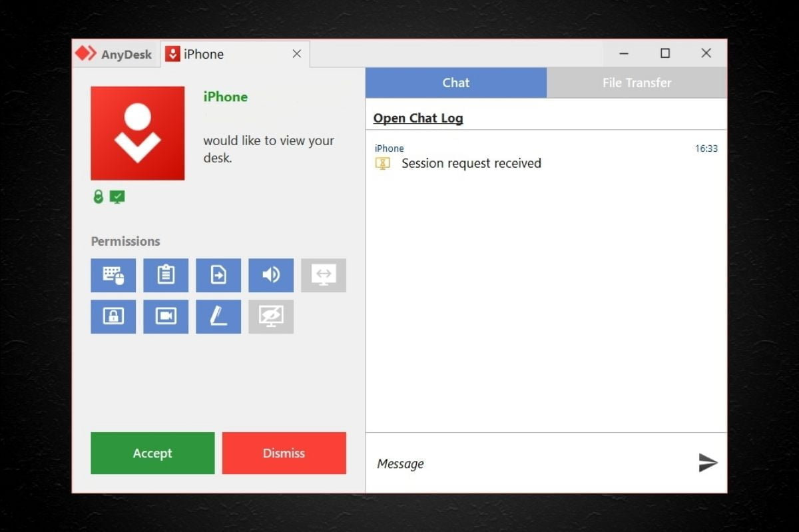
Task: Accept the incoming session request
Action: coord(152,453)
